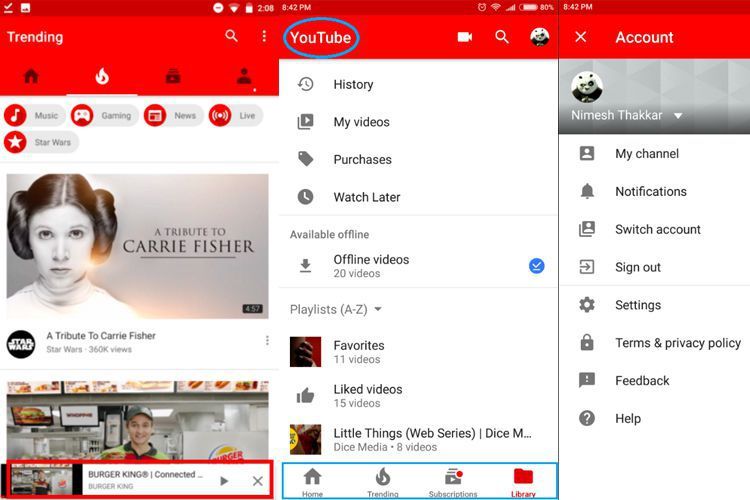Open the camera record icon
750x500 pixels.
[465, 37]
